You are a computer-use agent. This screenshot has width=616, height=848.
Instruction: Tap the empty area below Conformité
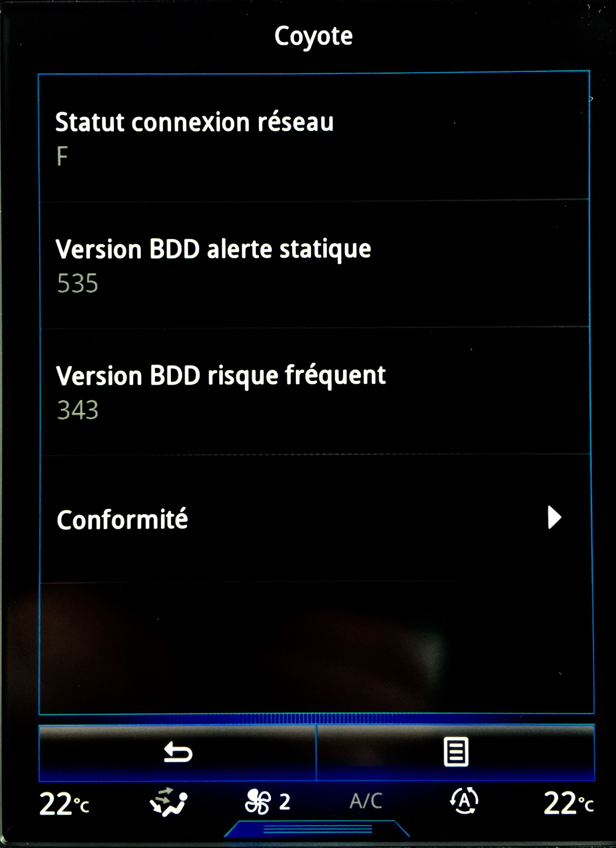(316, 648)
